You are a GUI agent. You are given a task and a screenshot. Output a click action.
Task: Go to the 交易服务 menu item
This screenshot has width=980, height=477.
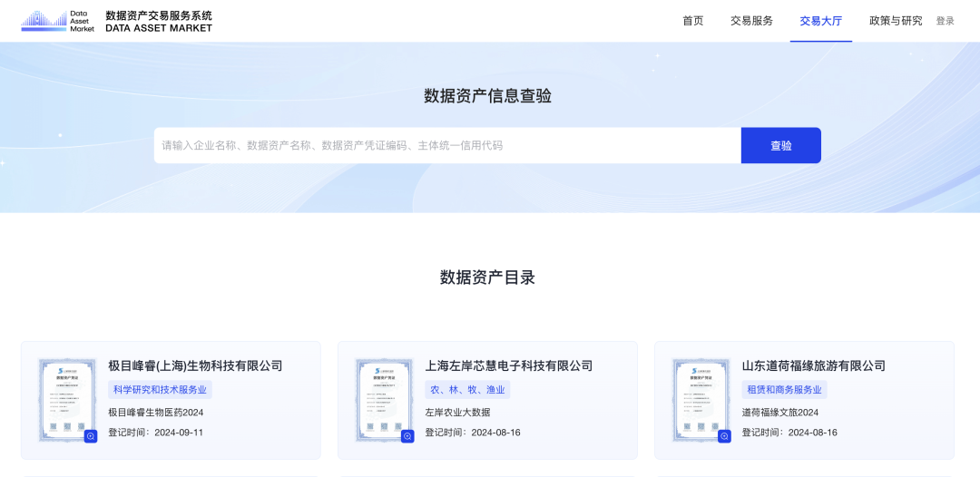pyautogui.click(x=751, y=21)
